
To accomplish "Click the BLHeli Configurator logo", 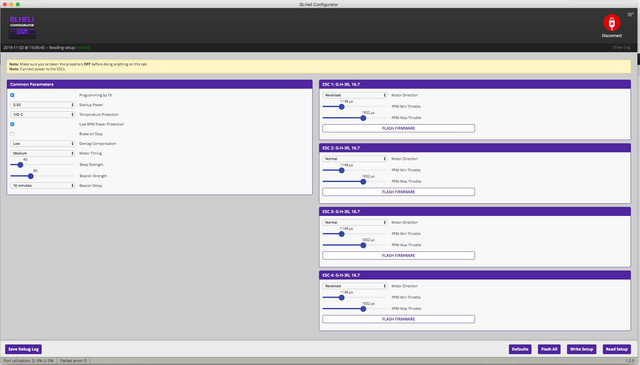I will (22, 27).
